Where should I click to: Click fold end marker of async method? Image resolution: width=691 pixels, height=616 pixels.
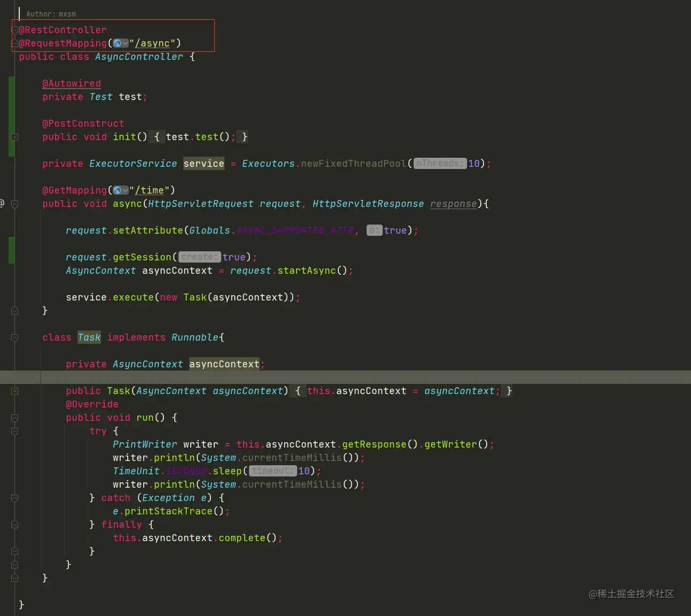point(15,311)
